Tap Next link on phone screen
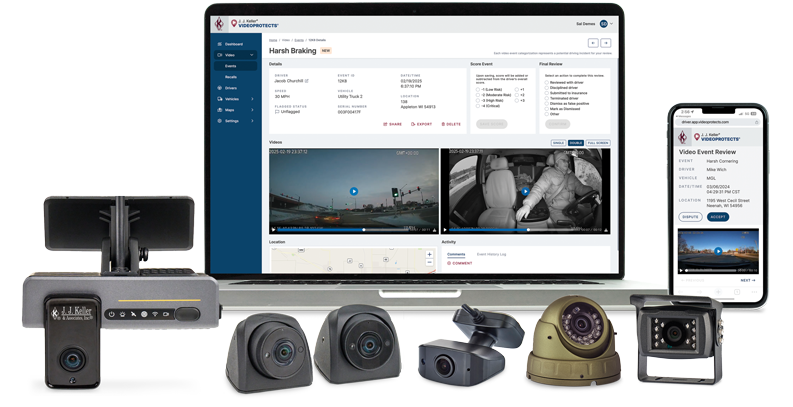This screenshot has width=793, height=407. [x=747, y=280]
